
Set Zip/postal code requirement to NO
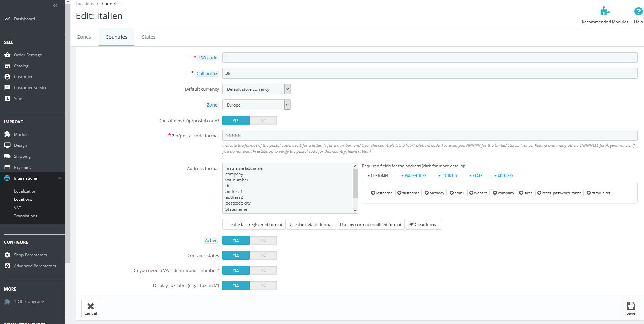coord(263,121)
